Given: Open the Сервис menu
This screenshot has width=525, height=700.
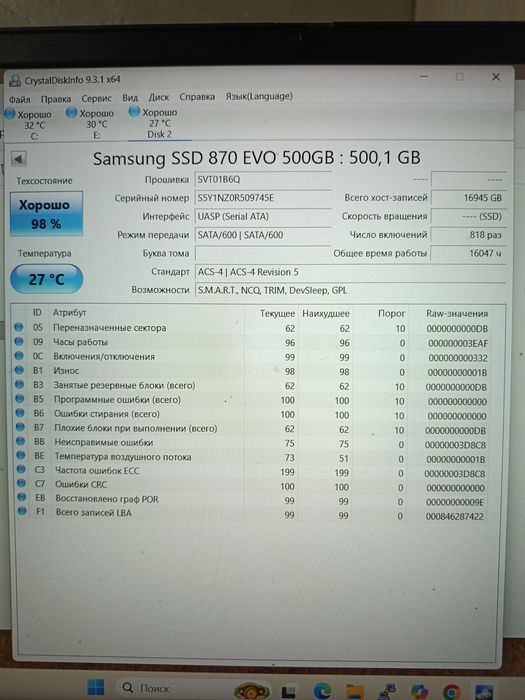Looking at the screenshot, I should tap(96, 98).
